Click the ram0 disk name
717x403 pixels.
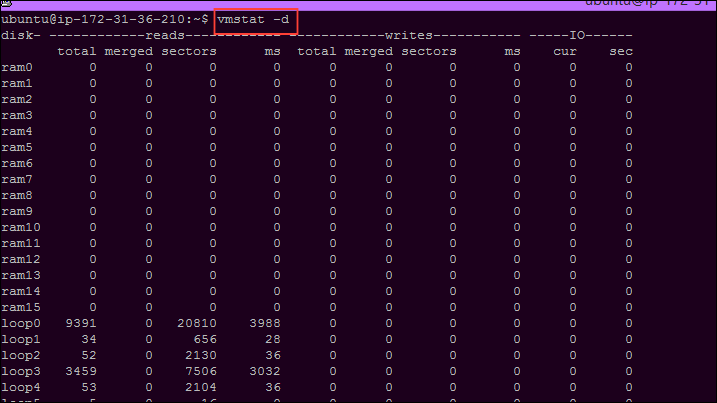click(17, 67)
